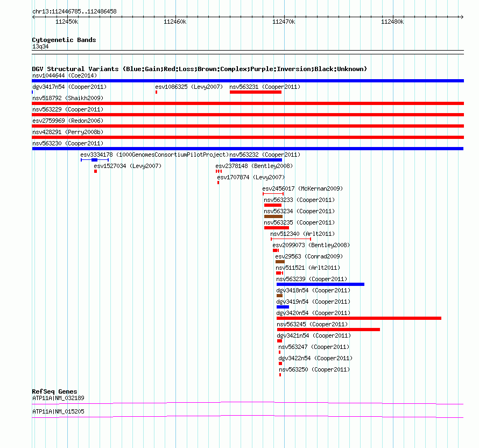Open the esv1527034 (Levy2007) label

click(x=128, y=166)
